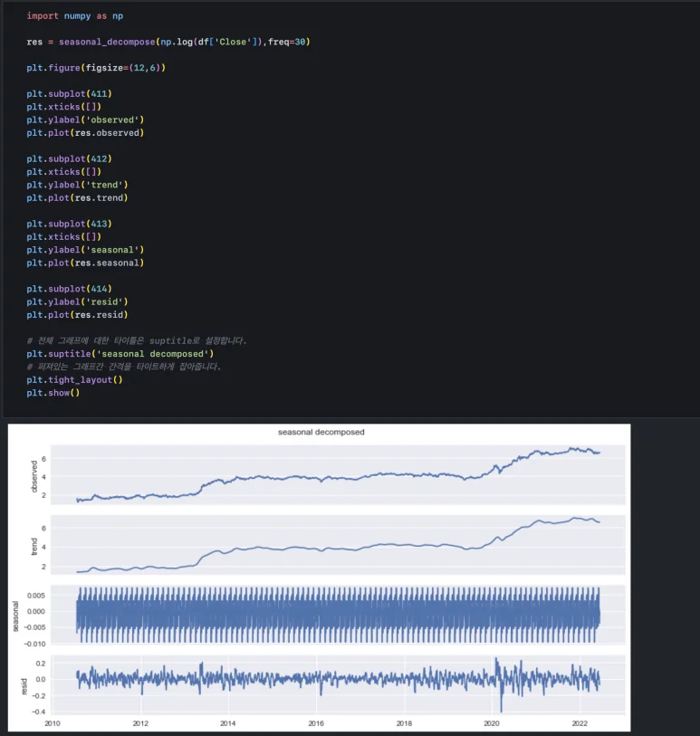700x736 pixels.
Task: Place cursor on plt.subplot(413) line
Action: click(x=69, y=224)
